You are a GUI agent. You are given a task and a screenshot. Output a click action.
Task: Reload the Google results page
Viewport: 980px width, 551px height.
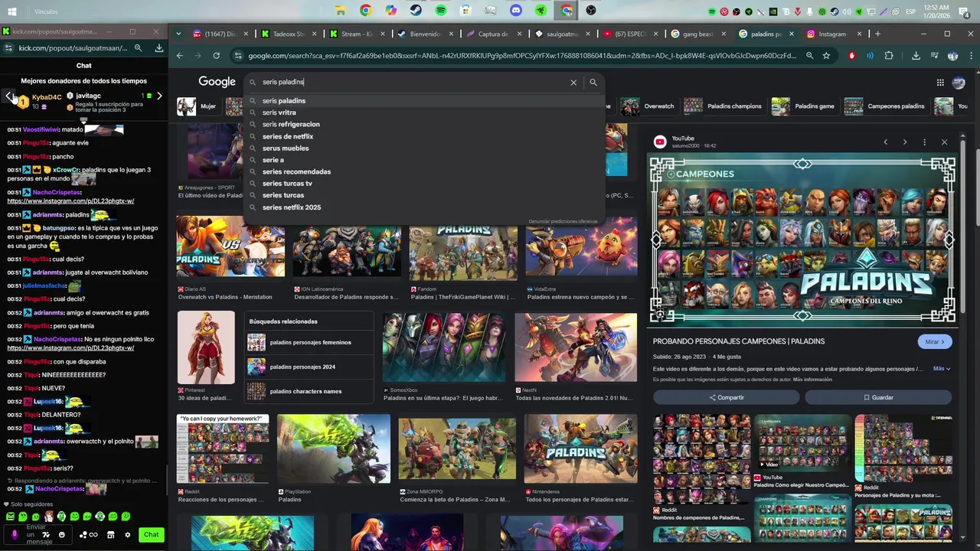(x=216, y=56)
